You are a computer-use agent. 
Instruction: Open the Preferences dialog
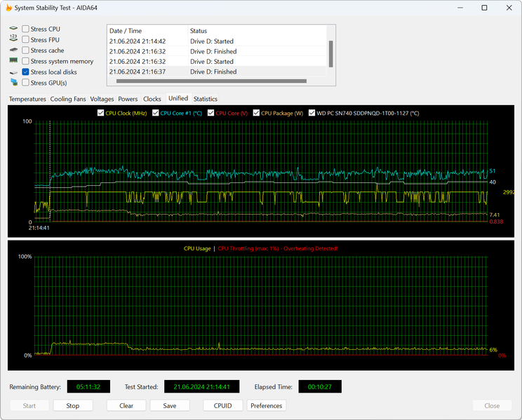click(267, 405)
